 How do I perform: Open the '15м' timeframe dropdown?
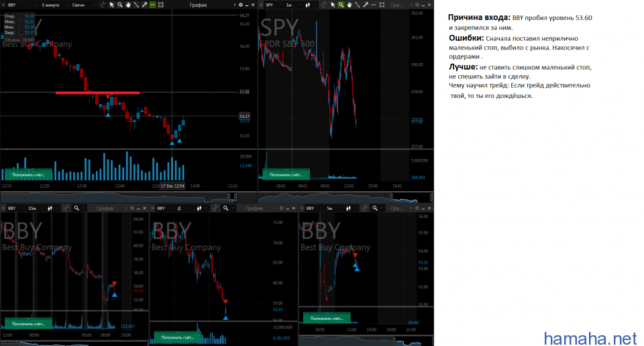(x=36, y=209)
